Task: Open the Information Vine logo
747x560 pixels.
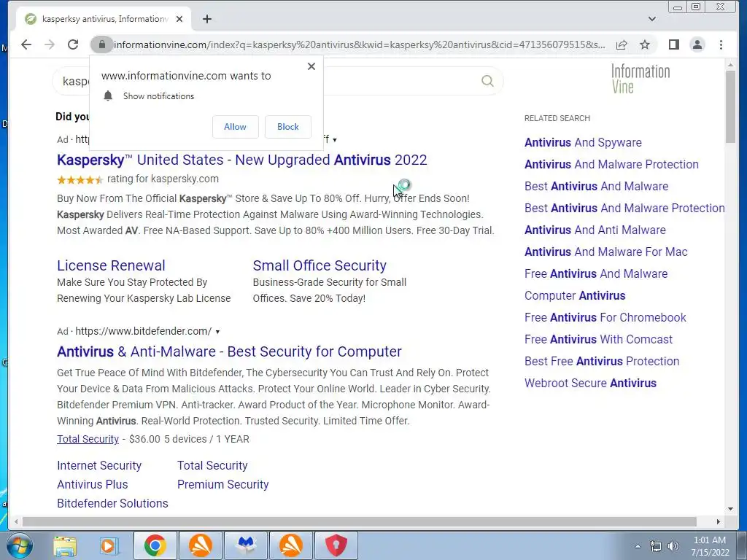Action: coord(640,79)
